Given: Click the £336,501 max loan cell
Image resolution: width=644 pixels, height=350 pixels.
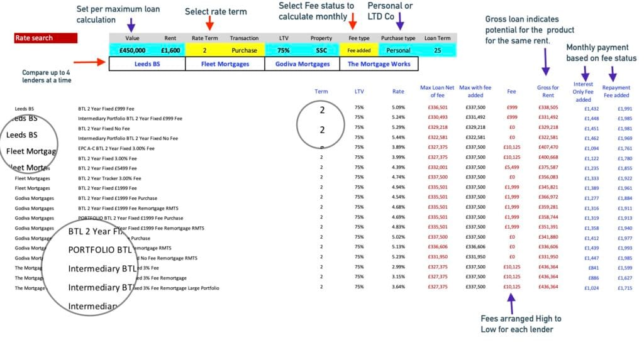Looking at the screenshot, I should click(438, 107).
